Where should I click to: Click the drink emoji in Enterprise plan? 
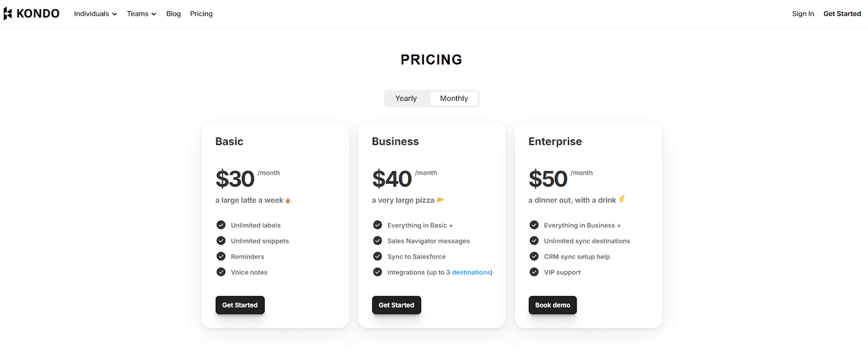[x=622, y=200]
